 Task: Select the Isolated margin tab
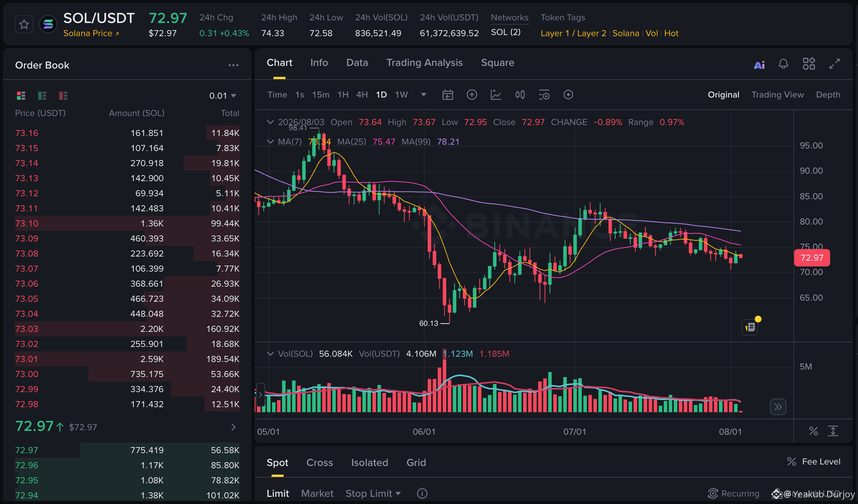pos(369,463)
